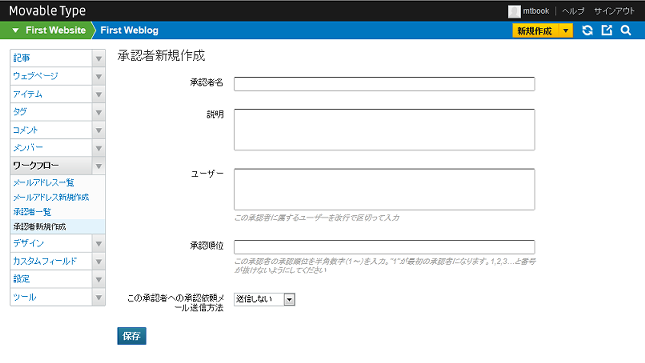This screenshot has width=645, height=363.
Task: Click the Movable Type logo
Action: coord(47,11)
